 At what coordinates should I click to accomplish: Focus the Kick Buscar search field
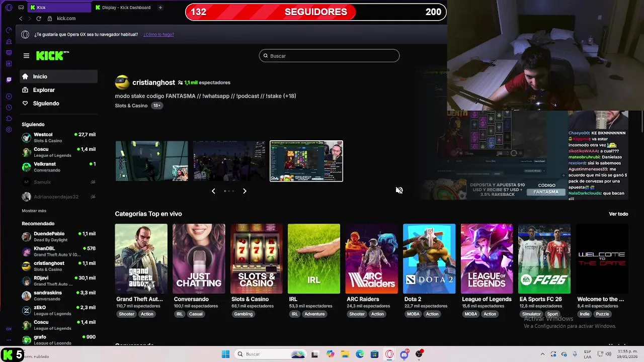tap(330, 56)
